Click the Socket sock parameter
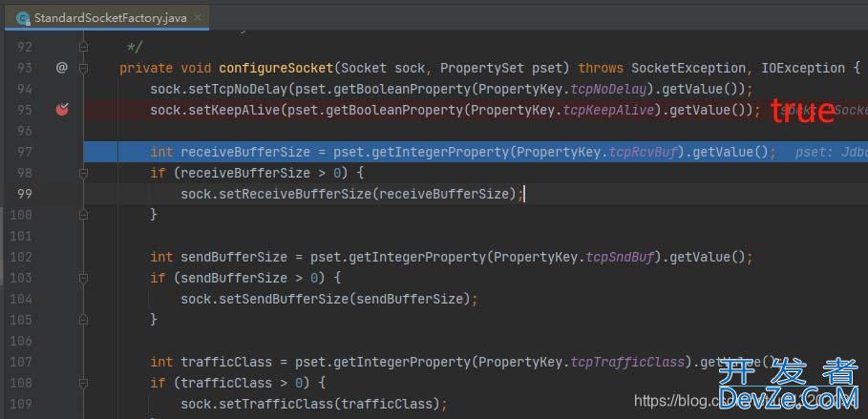 pos(383,68)
